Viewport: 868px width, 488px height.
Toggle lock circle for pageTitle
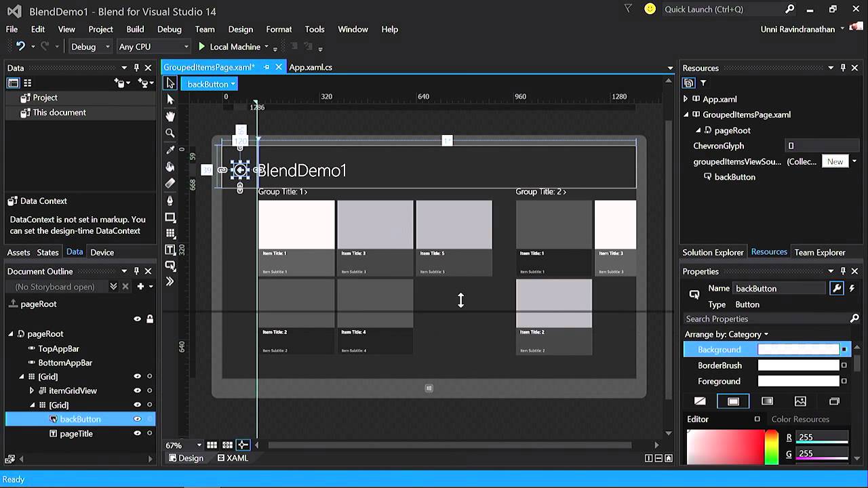click(150, 434)
